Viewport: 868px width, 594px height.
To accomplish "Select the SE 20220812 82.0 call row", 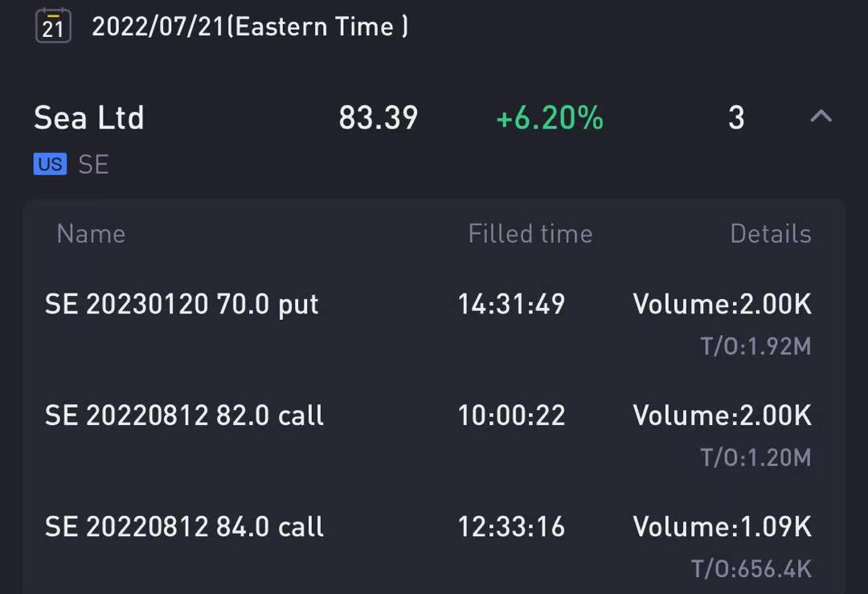I will [x=184, y=416].
